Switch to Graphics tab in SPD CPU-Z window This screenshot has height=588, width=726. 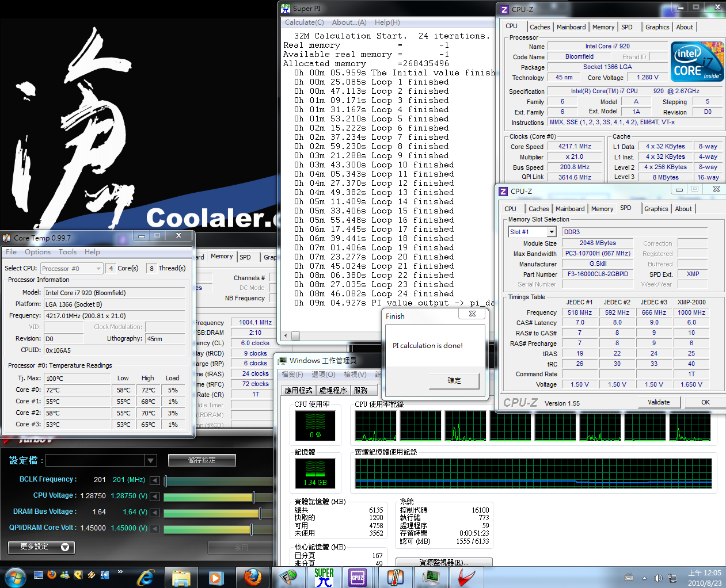(x=656, y=209)
